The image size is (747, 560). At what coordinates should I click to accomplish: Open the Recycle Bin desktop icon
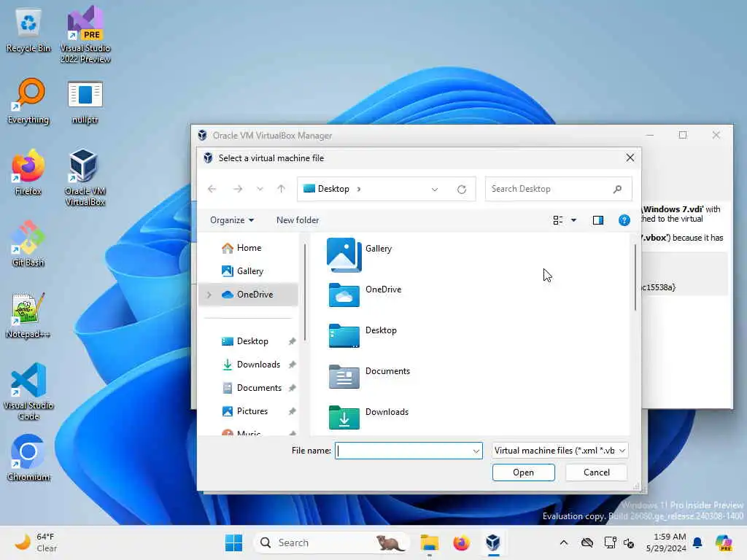tap(28, 31)
